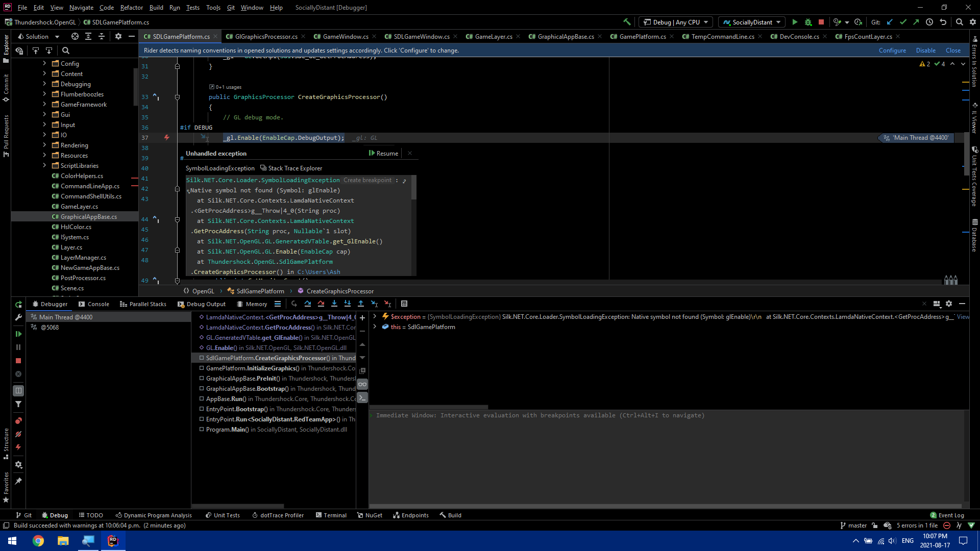Click the Git history clock icon

point(929,22)
